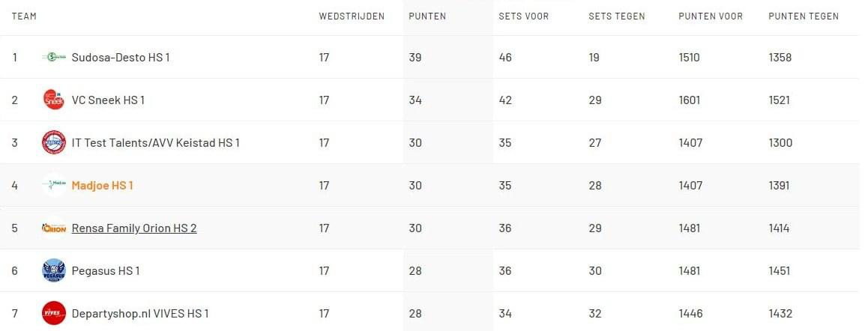Open IT Test Talents/AVV Keistad HS 1
This screenshot has height=331, width=868.
coord(156,143)
